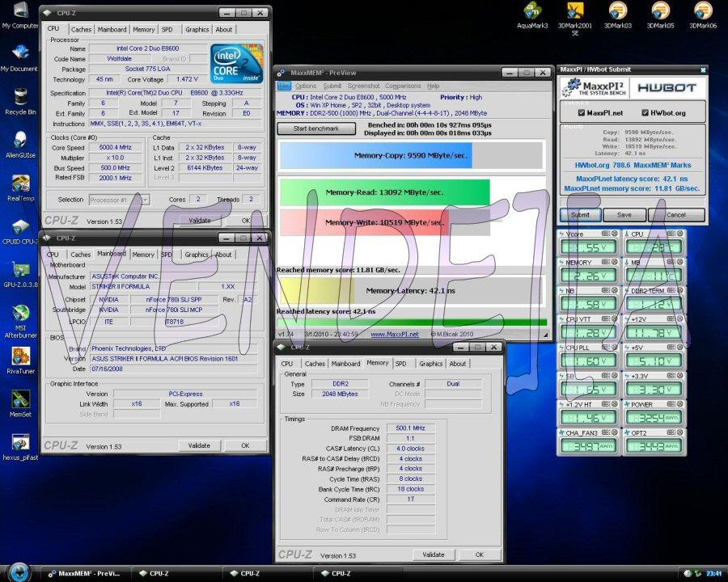Image resolution: width=728 pixels, height=582 pixels.
Task: Open the My Computer desktop icon
Action: [19, 14]
